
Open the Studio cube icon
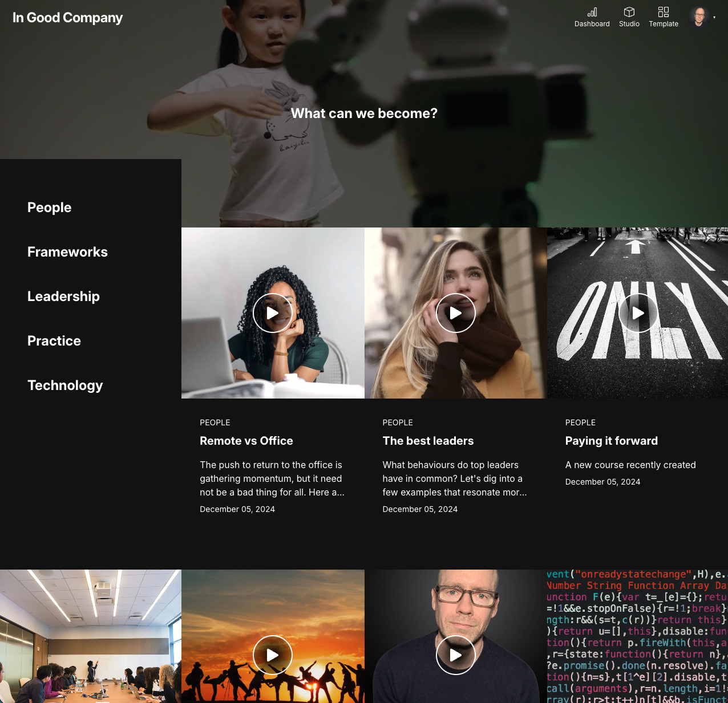[629, 13]
